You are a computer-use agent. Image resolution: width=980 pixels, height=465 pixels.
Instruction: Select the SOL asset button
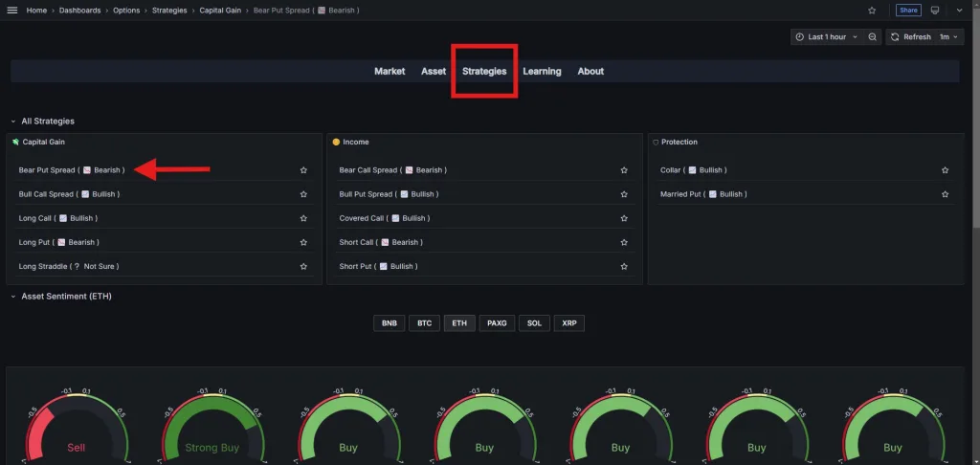pos(534,323)
